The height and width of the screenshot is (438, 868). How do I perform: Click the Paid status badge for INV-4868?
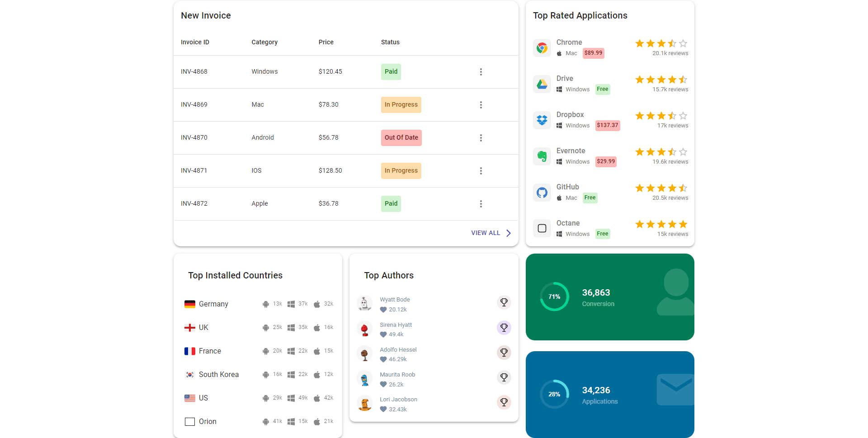point(391,72)
